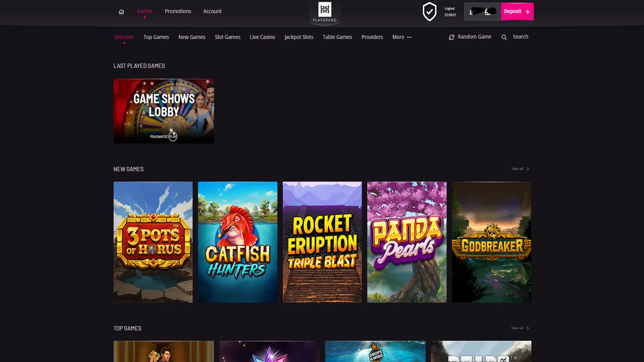Click the Random Game shuffle icon

pos(451,37)
